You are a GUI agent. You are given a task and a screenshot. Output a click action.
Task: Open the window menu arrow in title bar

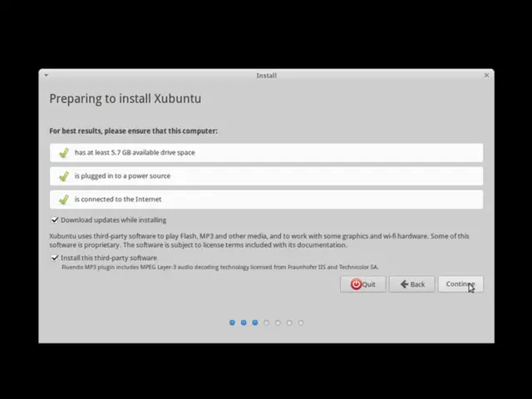(47, 76)
